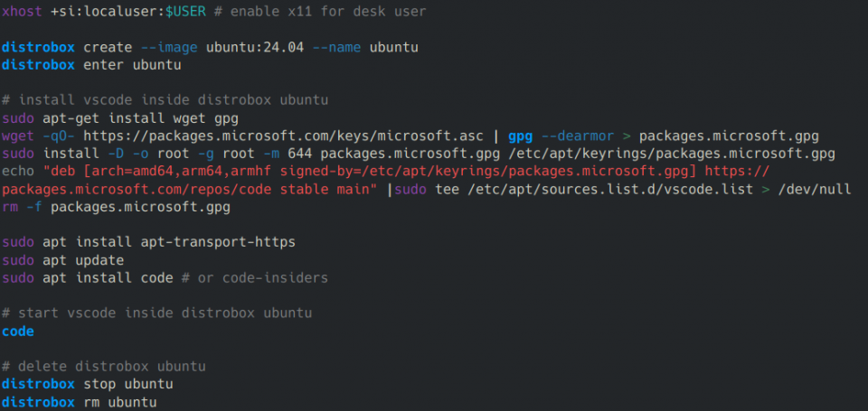Click the microsoft.asc URL in wget line
Image resolution: width=868 pixels, height=411 pixels.
tap(283, 136)
